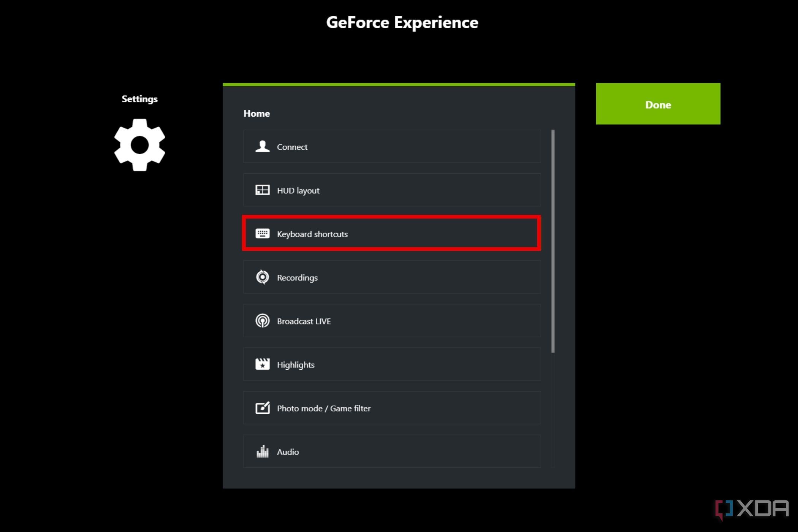Select the Recordings menu item

click(x=392, y=277)
